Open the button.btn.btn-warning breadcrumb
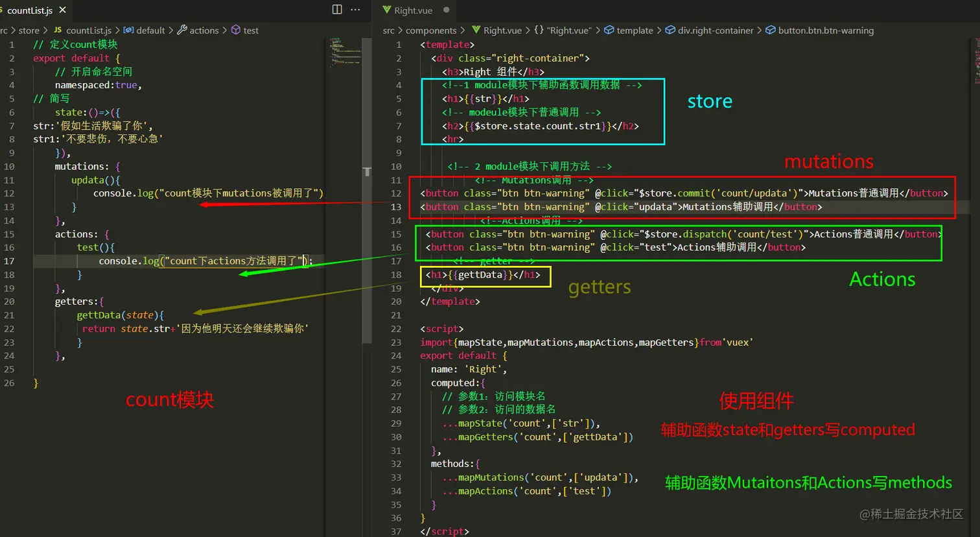 (826, 30)
